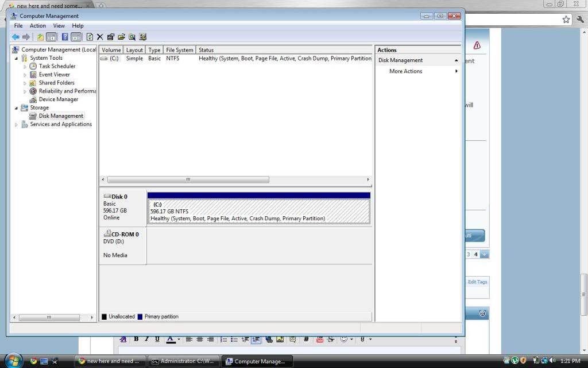The image size is (588, 368).
Task: Expand Reliability and Performance node
Action: (25, 91)
